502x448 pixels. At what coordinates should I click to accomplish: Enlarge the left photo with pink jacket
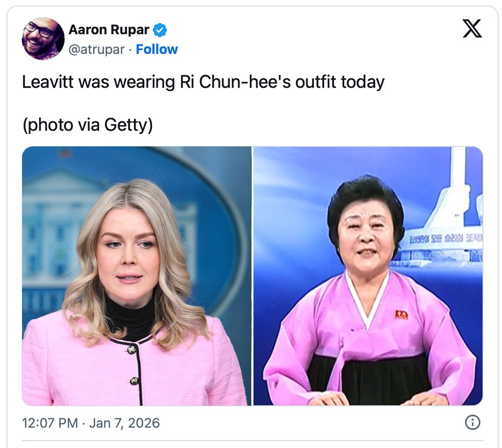(x=137, y=276)
